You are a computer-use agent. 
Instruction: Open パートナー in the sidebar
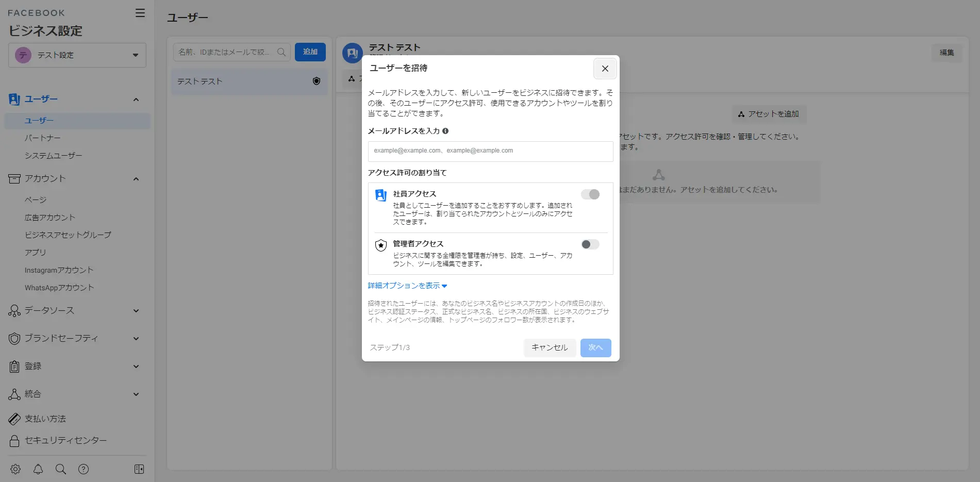click(x=43, y=138)
